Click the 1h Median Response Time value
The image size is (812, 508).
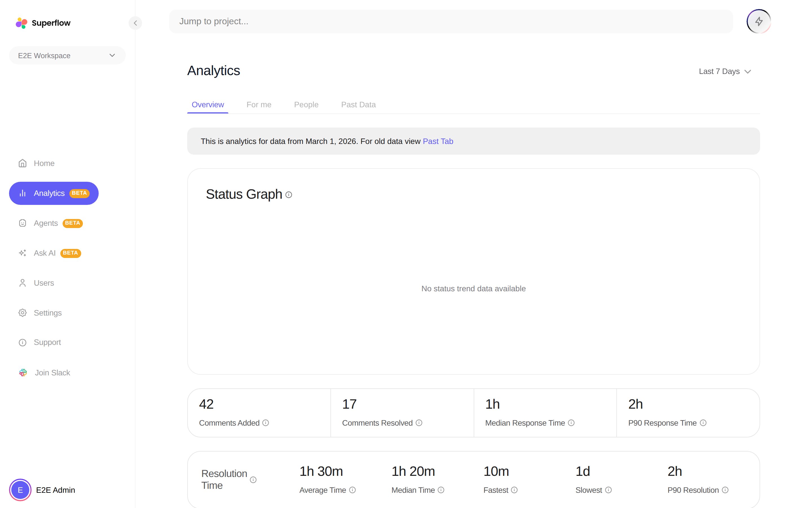(x=493, y=404)
